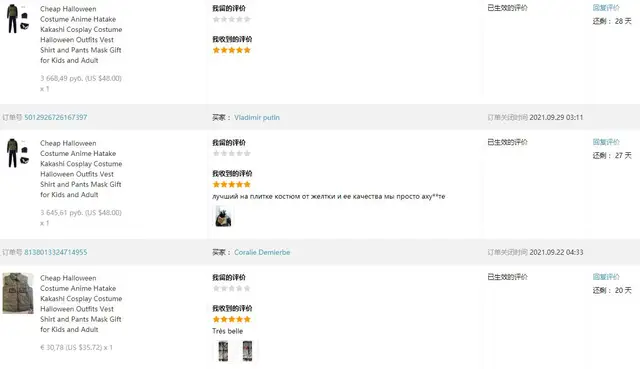Click received five-star rating above Russian comment

(x=231, y=184)
